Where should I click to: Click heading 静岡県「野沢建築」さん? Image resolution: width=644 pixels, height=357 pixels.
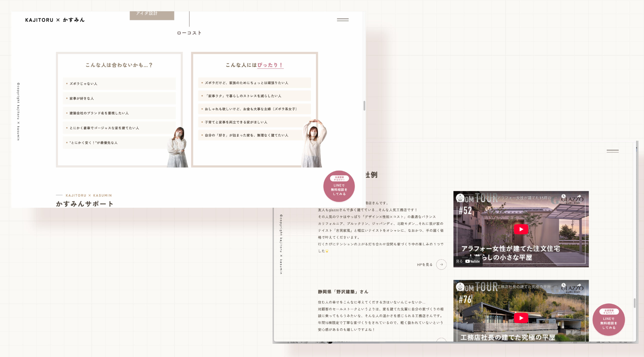[343, 292]
